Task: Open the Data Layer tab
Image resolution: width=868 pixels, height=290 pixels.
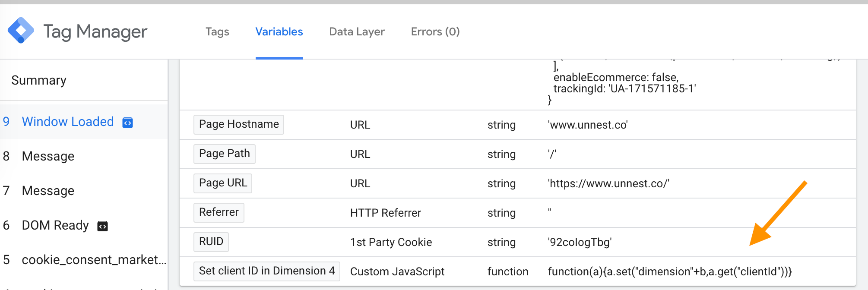Action: click(357, 32)
